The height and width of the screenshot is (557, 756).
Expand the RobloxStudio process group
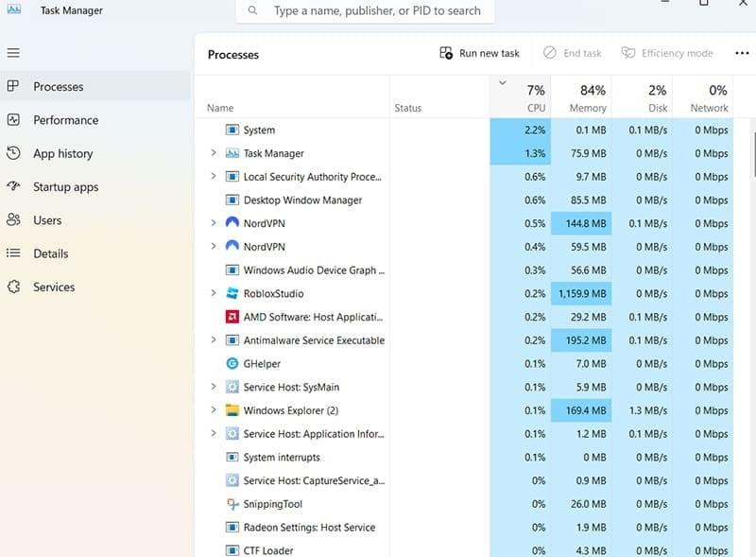coord(214,293)
